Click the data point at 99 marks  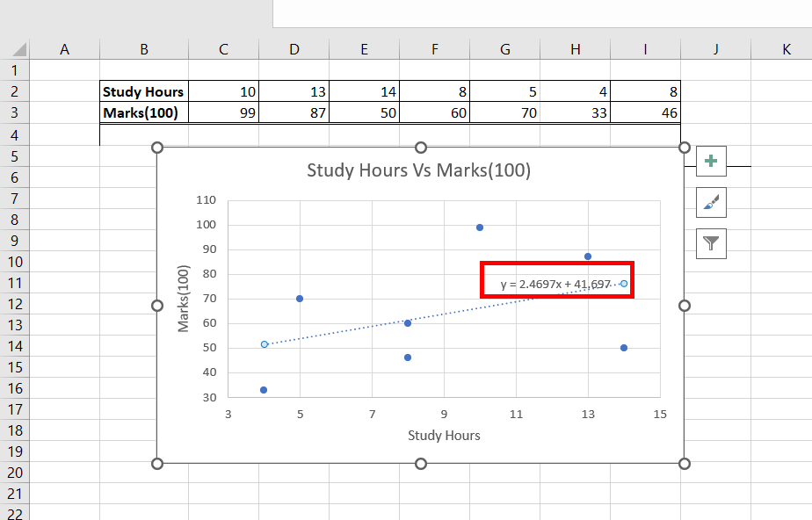coord(480,227)
